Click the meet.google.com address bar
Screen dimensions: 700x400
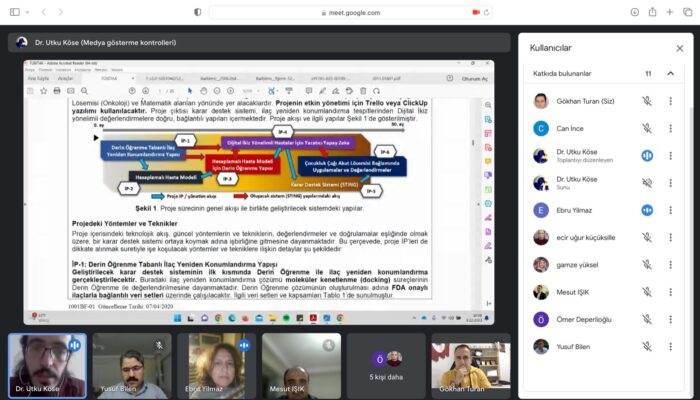(349, 13)
